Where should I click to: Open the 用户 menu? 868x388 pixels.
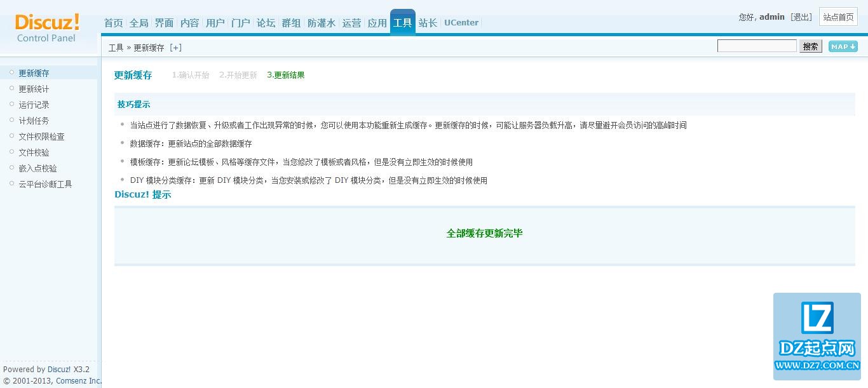pos(215,23)
